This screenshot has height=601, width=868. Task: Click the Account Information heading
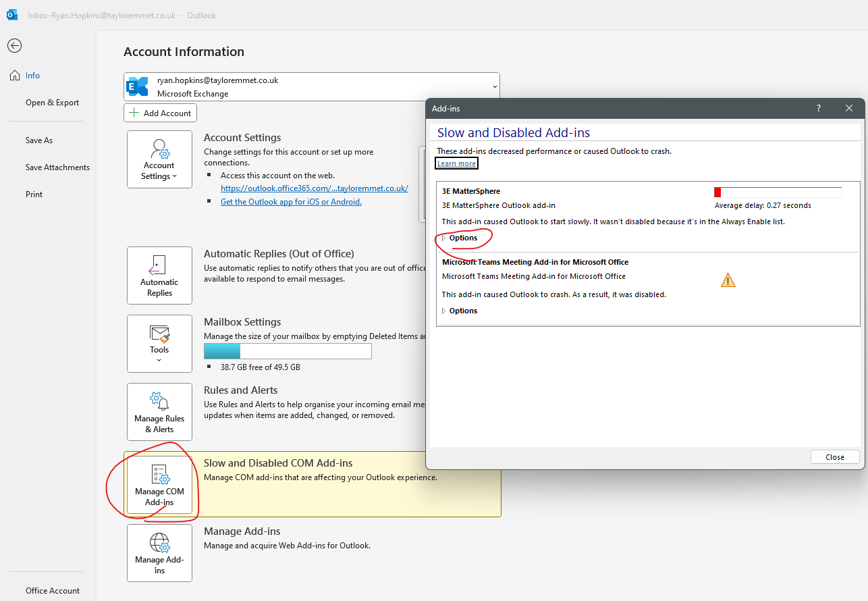(x=184, y=52)
